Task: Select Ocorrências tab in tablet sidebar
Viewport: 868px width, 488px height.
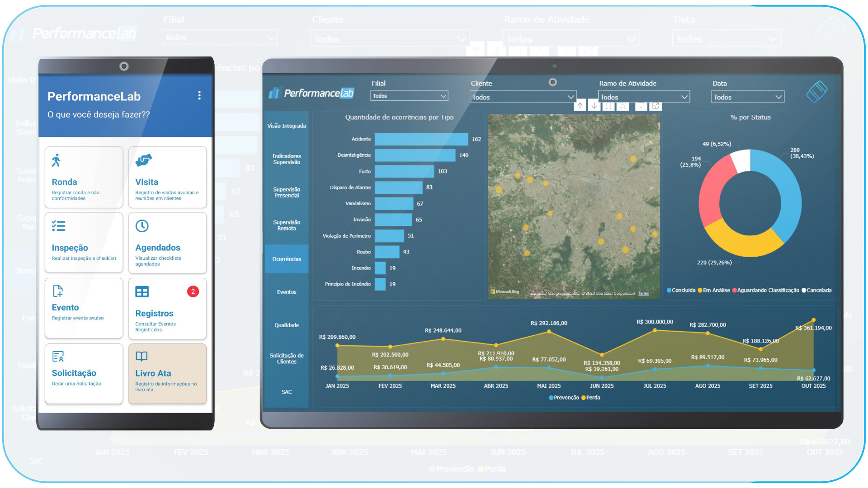Action: click(x=287, y=259)
